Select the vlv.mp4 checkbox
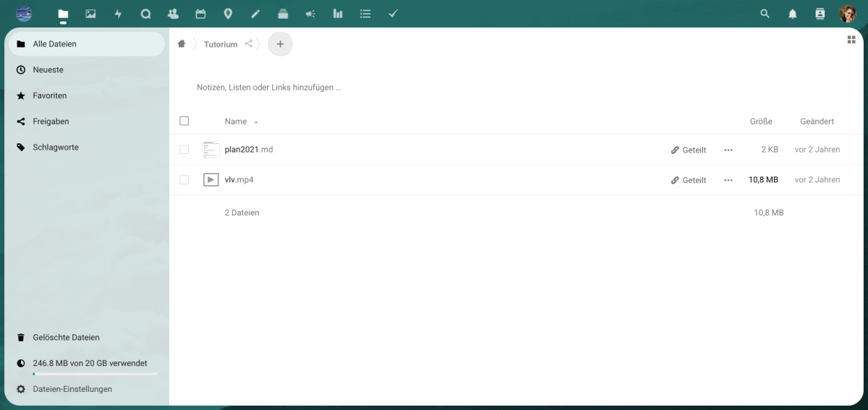The image size is (868, 410). click(x=184, y=179)
